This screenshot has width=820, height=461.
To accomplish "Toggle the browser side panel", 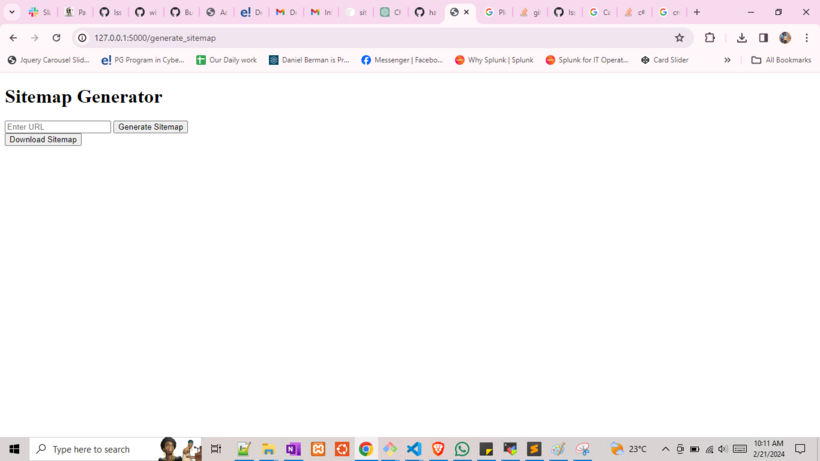I will [x=763, y=38].
